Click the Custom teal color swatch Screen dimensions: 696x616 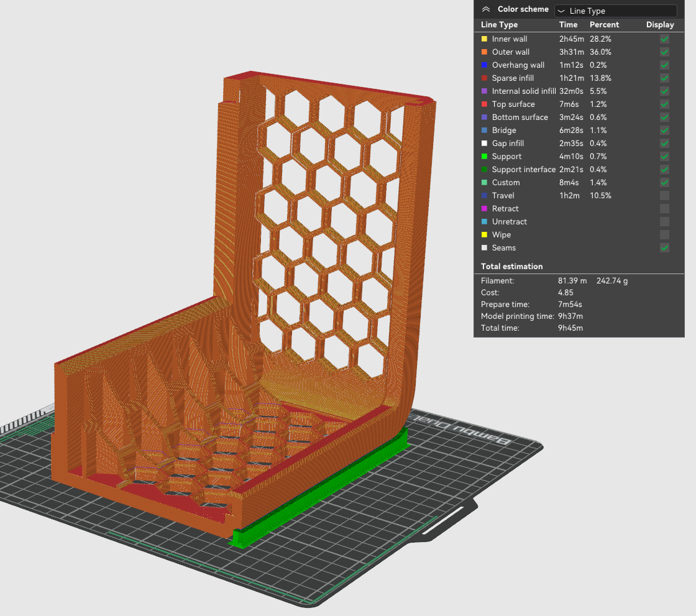click(x=484, y=183)
